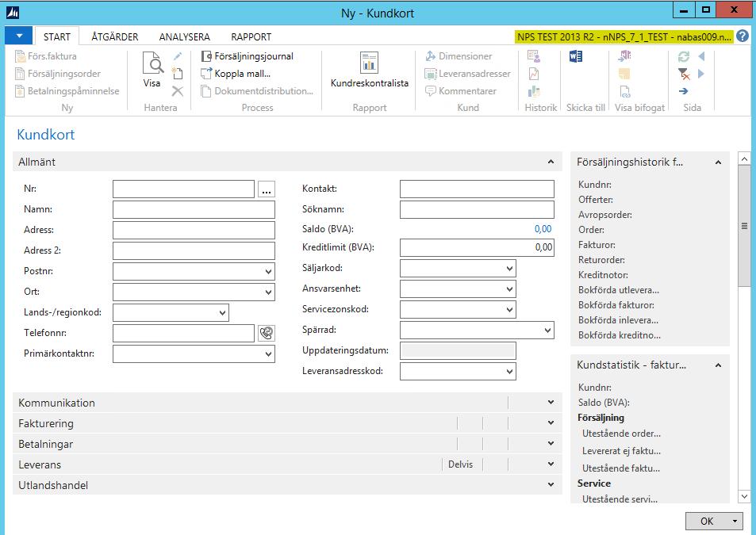This screenshot has width=756, height=535.
Task: Collapse the Allmänt section
Action: [x=551, y=162]
